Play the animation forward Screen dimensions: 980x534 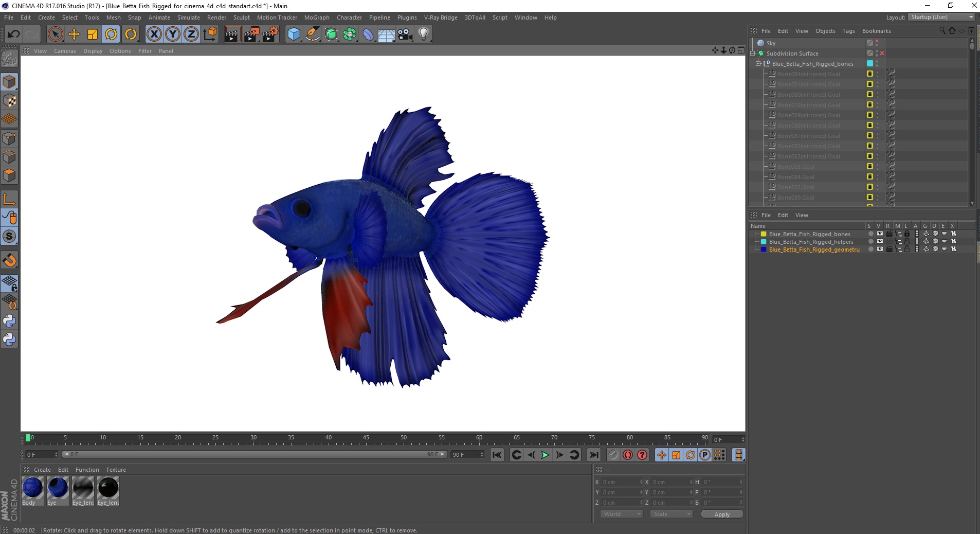coord(546,455)
